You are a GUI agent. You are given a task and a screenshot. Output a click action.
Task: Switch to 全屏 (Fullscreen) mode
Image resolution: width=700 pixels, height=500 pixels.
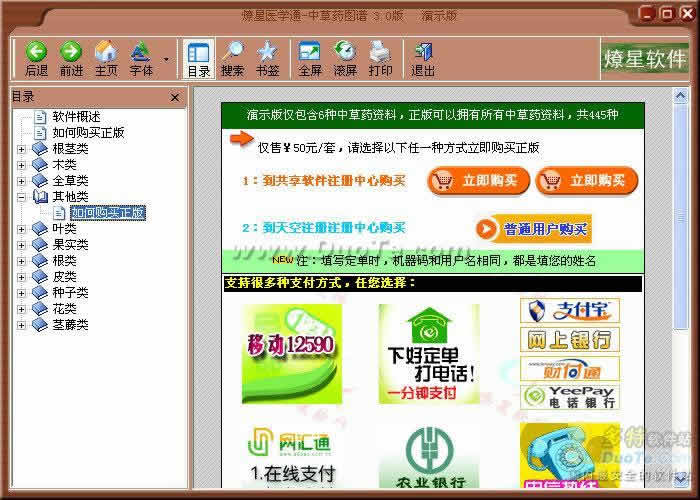click(309, 58)
